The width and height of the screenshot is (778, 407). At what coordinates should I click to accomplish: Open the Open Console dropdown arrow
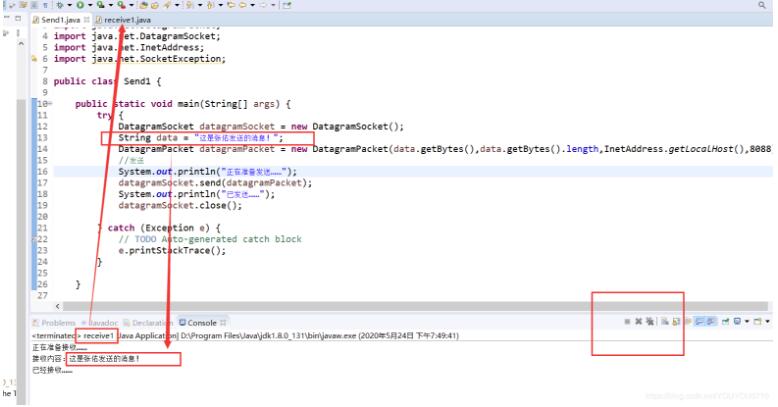click(x=768, y=322)
